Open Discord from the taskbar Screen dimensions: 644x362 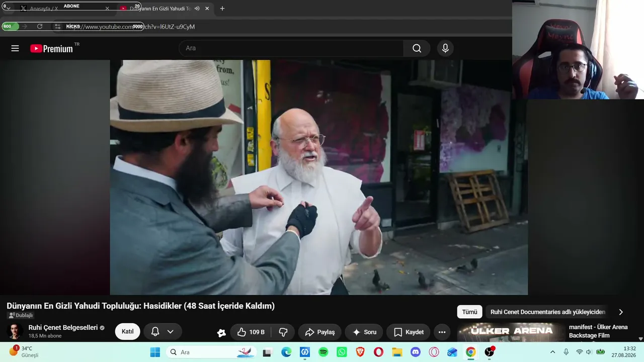416,352
